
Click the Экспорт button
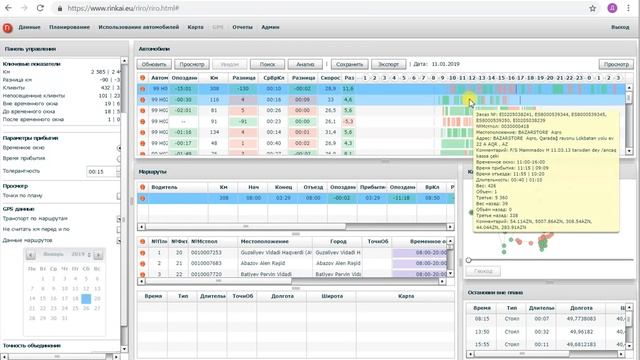pos(388,64)
